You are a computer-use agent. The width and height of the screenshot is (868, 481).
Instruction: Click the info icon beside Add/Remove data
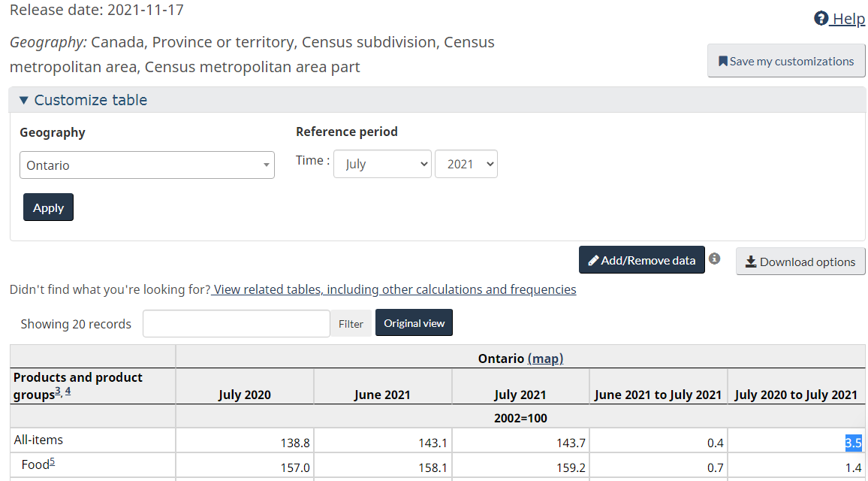coord(714,259)
